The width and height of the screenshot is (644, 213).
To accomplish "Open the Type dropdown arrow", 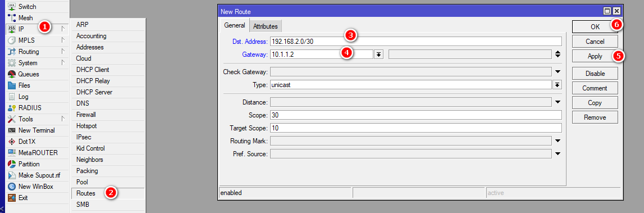I will point(558,85).
